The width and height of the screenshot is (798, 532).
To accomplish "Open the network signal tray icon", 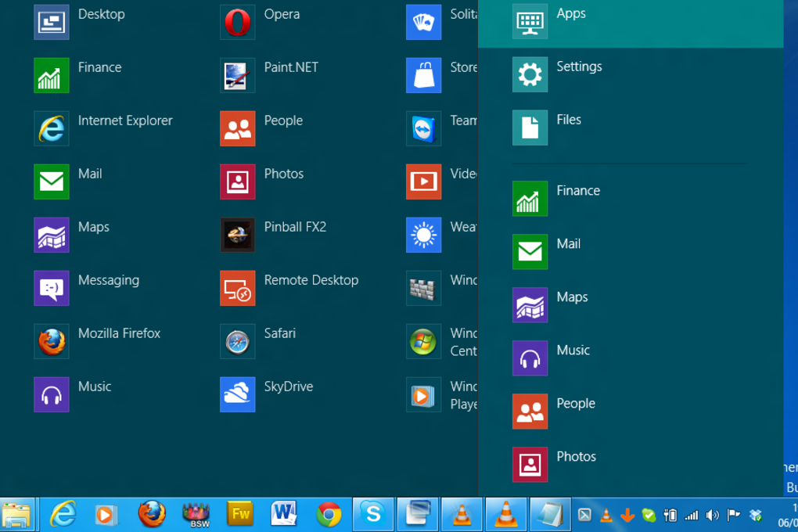I will pyautogui.click(x=691, y=516).
